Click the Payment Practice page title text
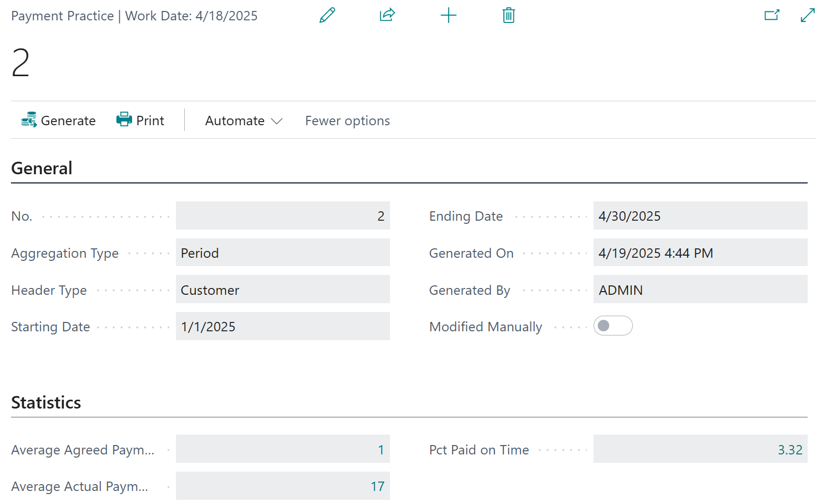Viewport: 816px width, 504px height. [x=62, y=16]
